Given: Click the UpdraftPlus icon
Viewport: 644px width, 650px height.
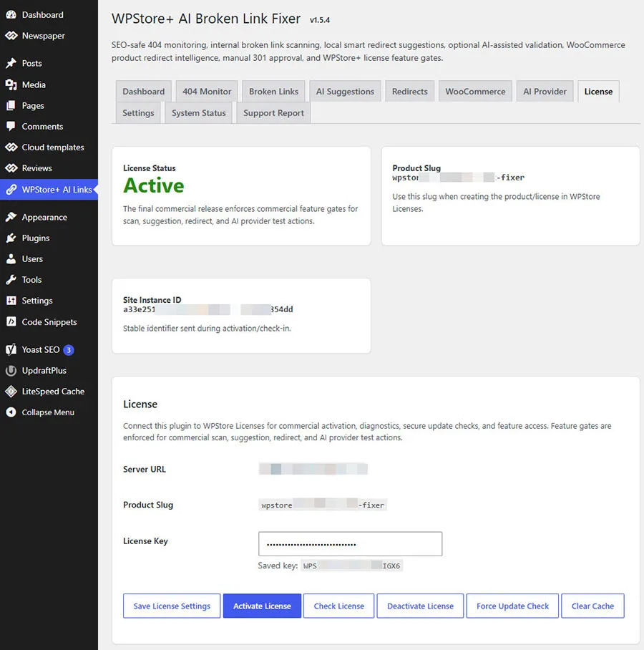Looking at the screenshot, I should coord(11,371).
